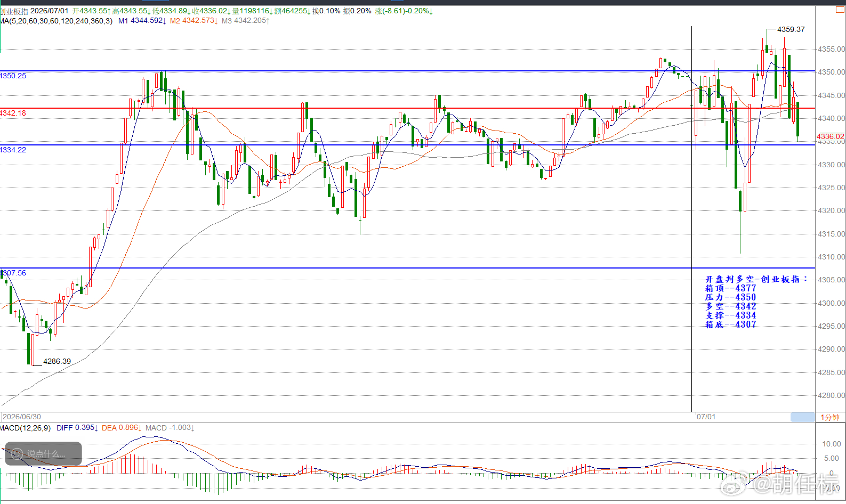Click the DIFF 0.395 value label

point(77,428)
